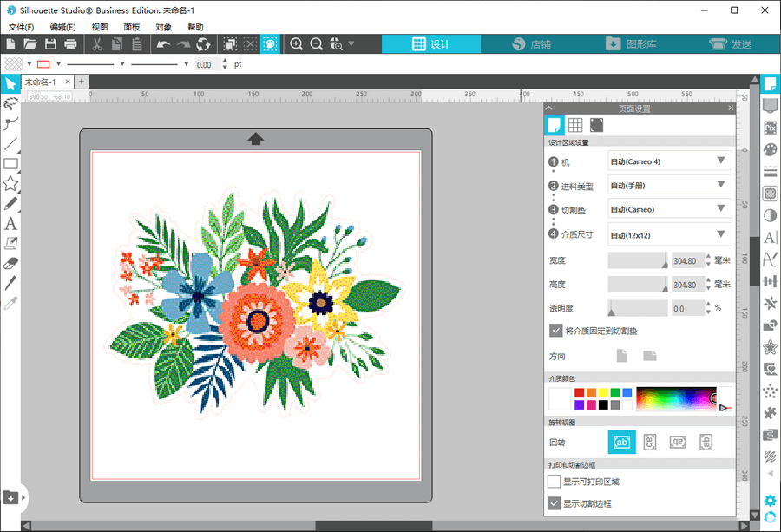Viewport: 781px width, 532px height.
Task: Expand the line color dropdown arrow
Action: [x=58, y=63]
